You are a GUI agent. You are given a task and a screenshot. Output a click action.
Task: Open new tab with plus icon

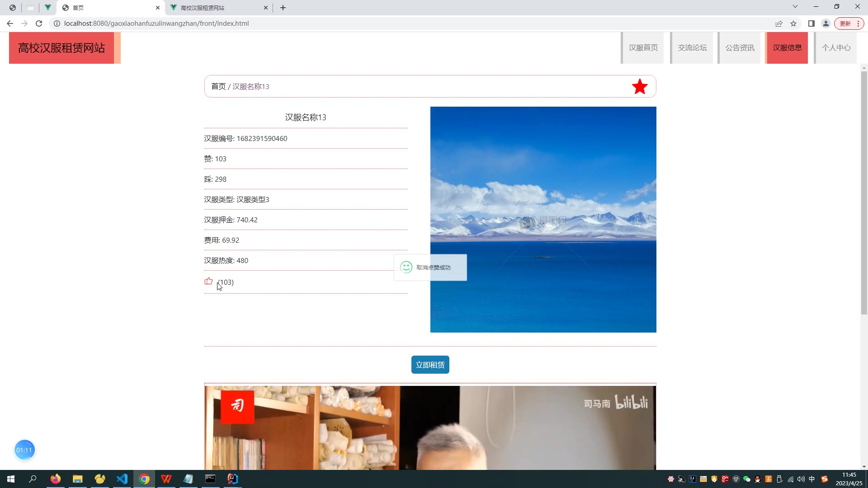(x=283, y=8)
